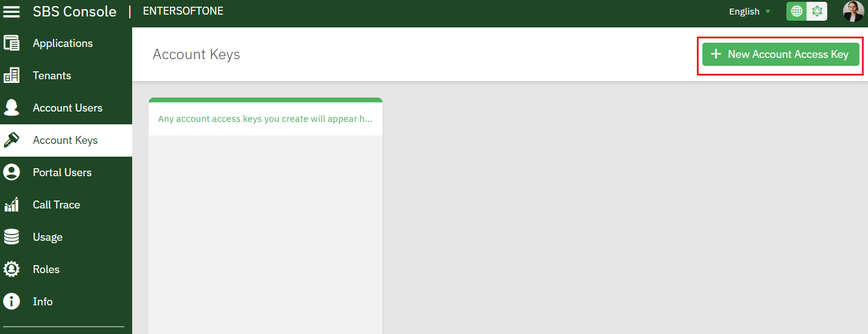Click the SBS Console title link
This screenshot has height=334, width=868.
pyautogui.click(x=74, y=12)
